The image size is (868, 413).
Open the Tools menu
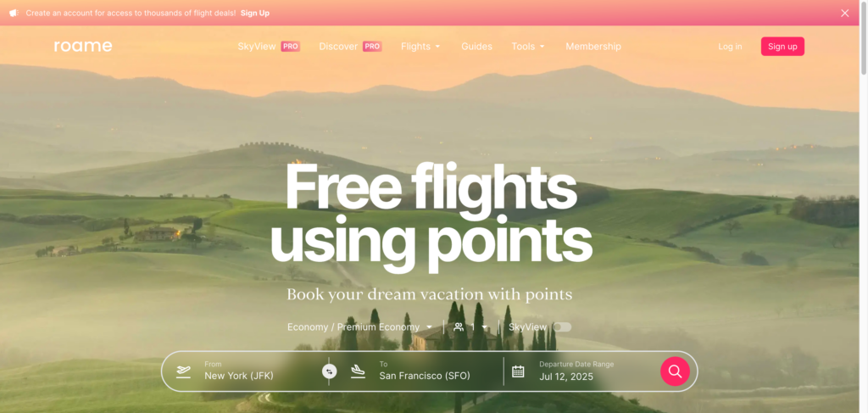point(528,47)
